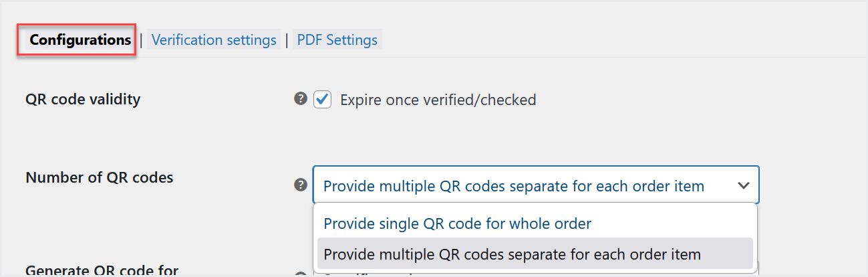Switch to Verification settings tab
The image size is (868, 277).
pos(214,40)
